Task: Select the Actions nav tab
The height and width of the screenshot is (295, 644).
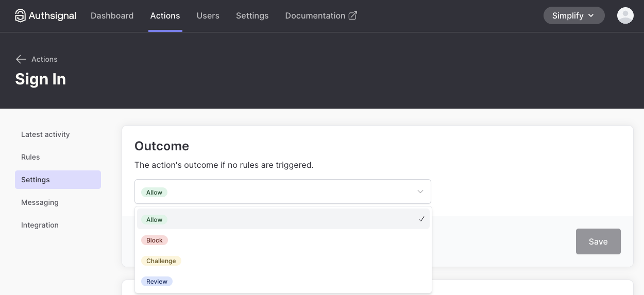Action: point(165,15)
